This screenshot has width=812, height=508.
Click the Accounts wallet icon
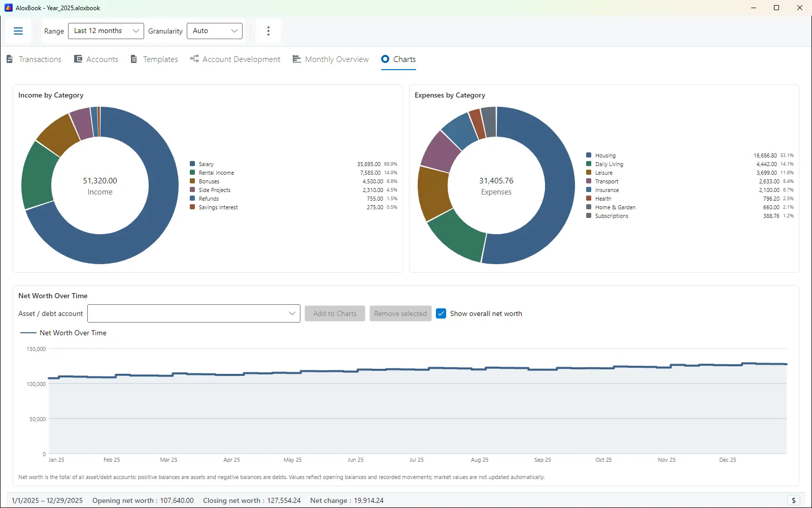pyautogui.click(x=78, y=59)
